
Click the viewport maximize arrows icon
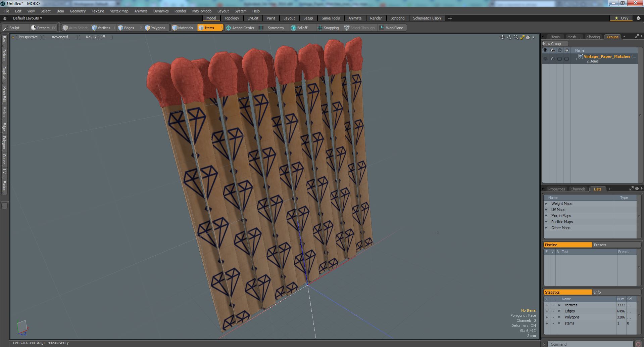coord(522,37)
